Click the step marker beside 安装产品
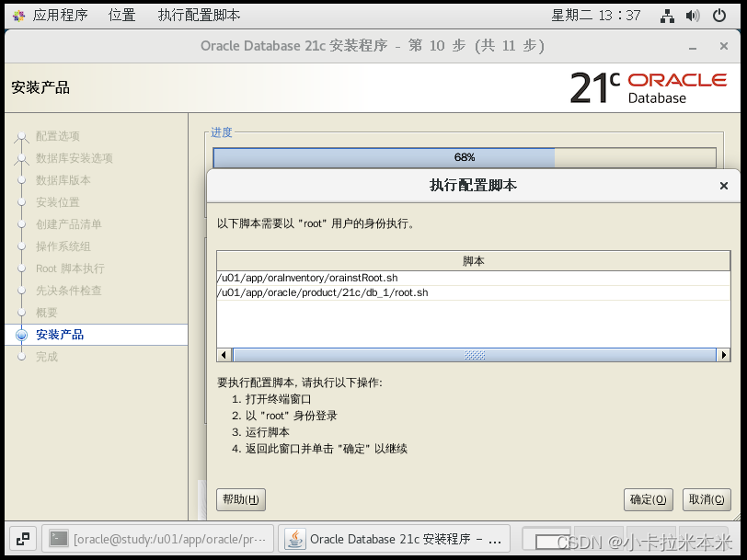 click(x=21, y=335)
